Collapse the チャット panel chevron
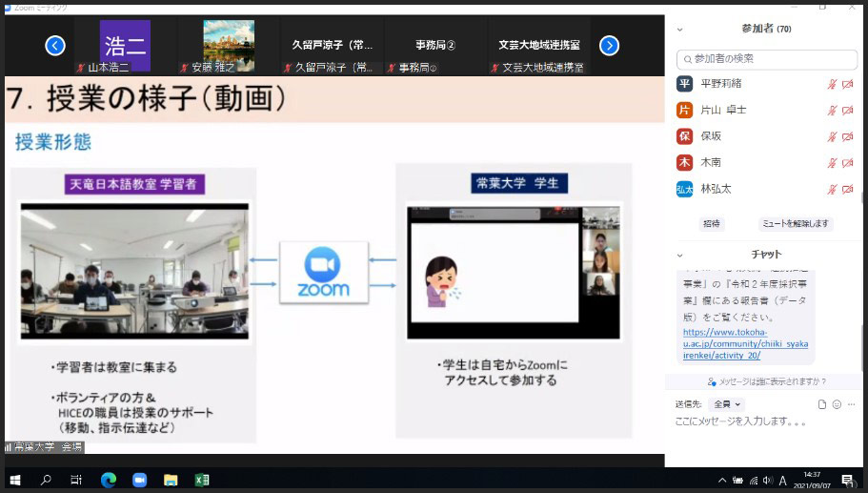Image resolution: width=868 pixels, height=493 pixels. coord(679,255)
